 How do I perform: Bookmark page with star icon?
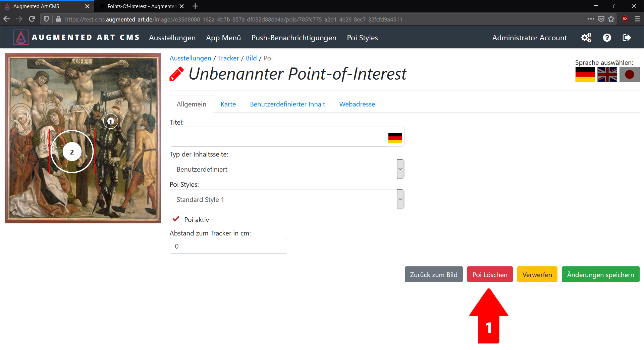(x=611, y=19)
